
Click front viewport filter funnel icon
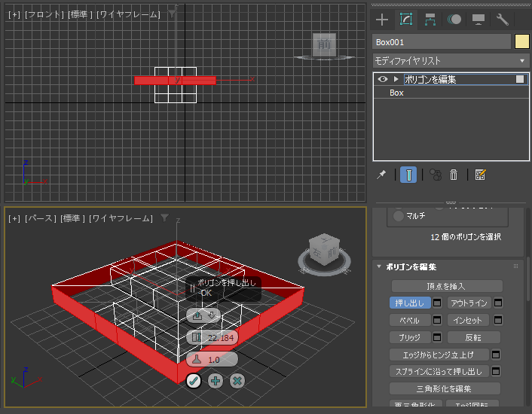pos(173,14)
